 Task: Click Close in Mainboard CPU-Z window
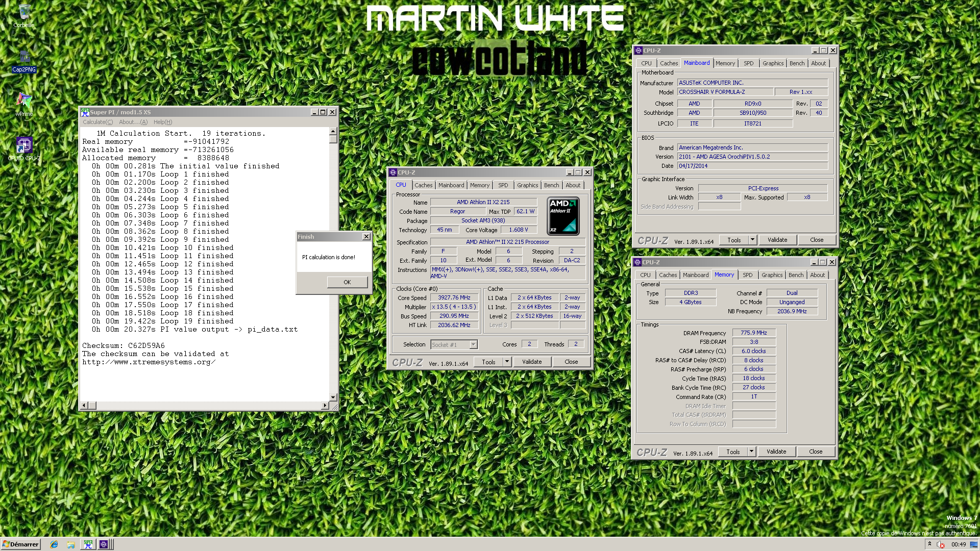point(817,240)
